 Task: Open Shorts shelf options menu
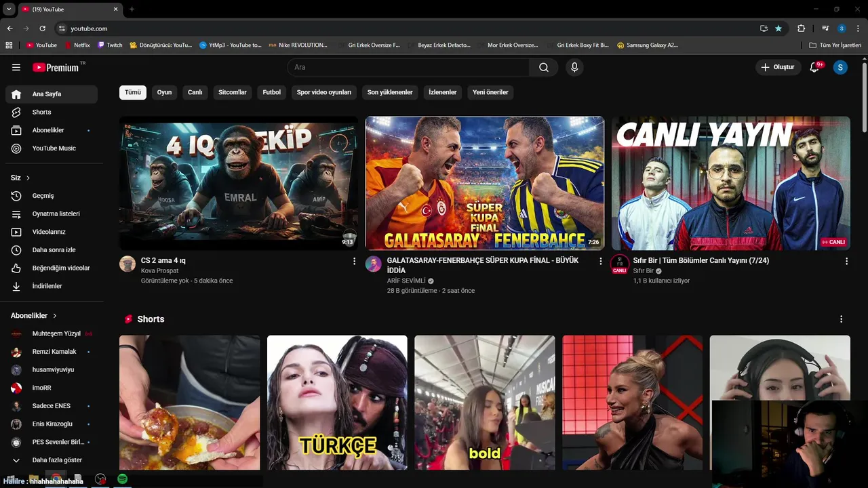(842, 319)
